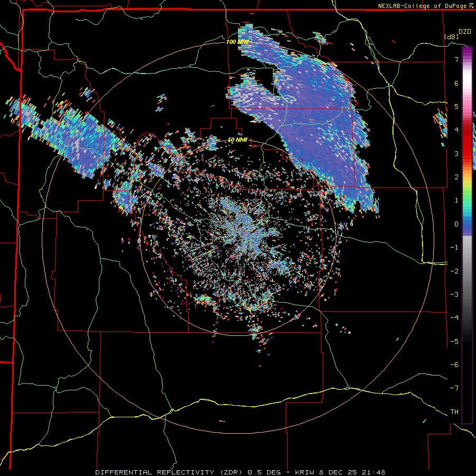Click the "[dB]" unit label
Viewport: 476px width, 476px height.
(x=451, y=36)
